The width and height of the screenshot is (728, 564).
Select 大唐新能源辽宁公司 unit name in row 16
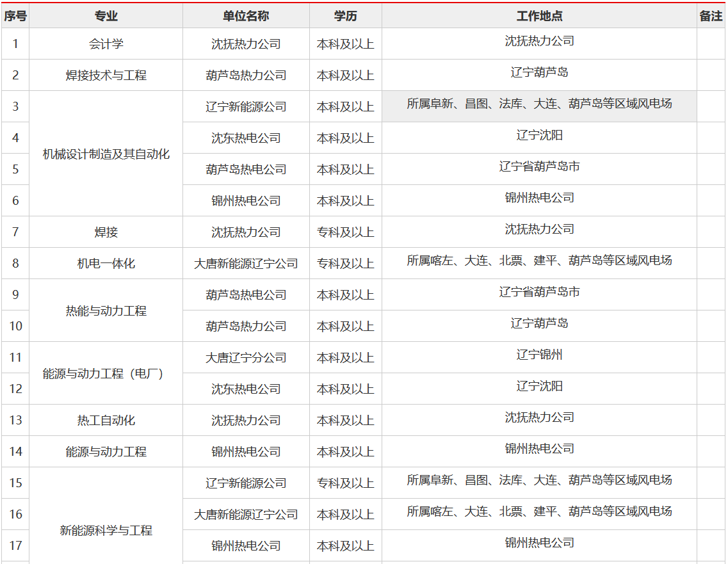coord(246,514)
